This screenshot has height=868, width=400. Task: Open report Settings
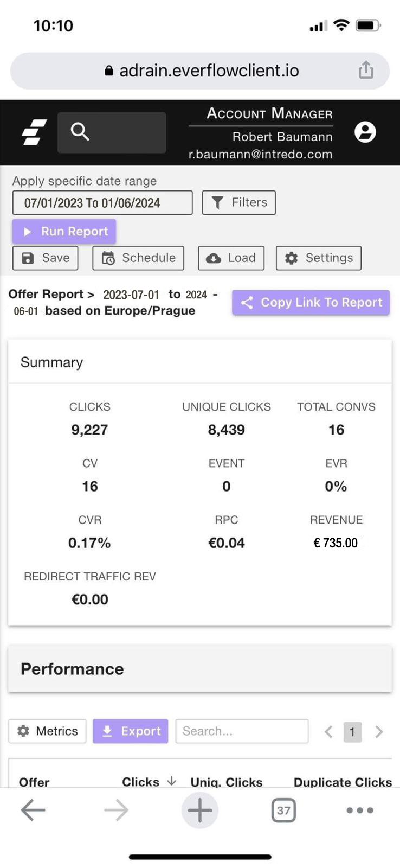(x=319, y=258)
